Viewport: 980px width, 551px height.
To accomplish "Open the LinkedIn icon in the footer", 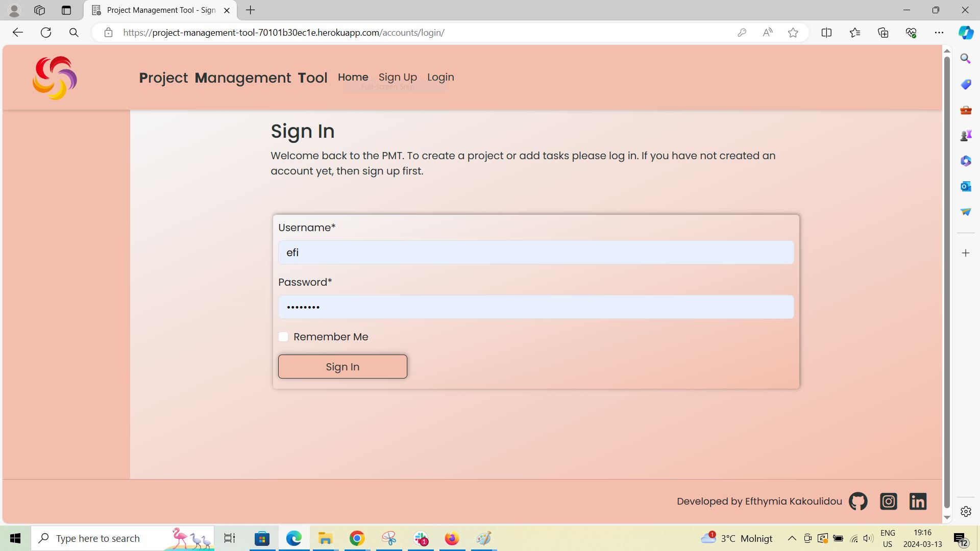I will (918, 501).
